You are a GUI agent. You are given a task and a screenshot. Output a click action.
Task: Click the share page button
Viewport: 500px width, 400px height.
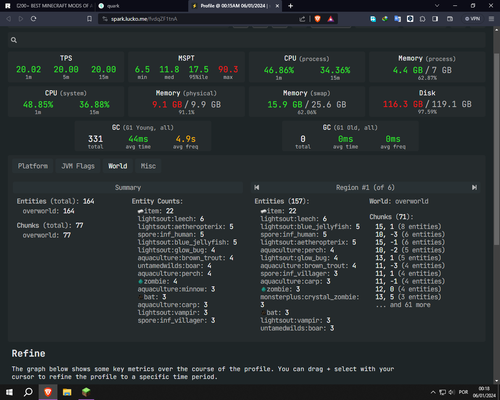tap(302, 19)
